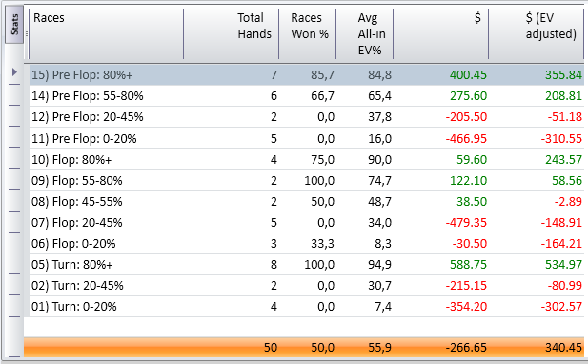Screen dimensions: 588x364
Task: Click the 534.97 EV adjusted value
Action: pyautogui.click(x=563, y=265)
